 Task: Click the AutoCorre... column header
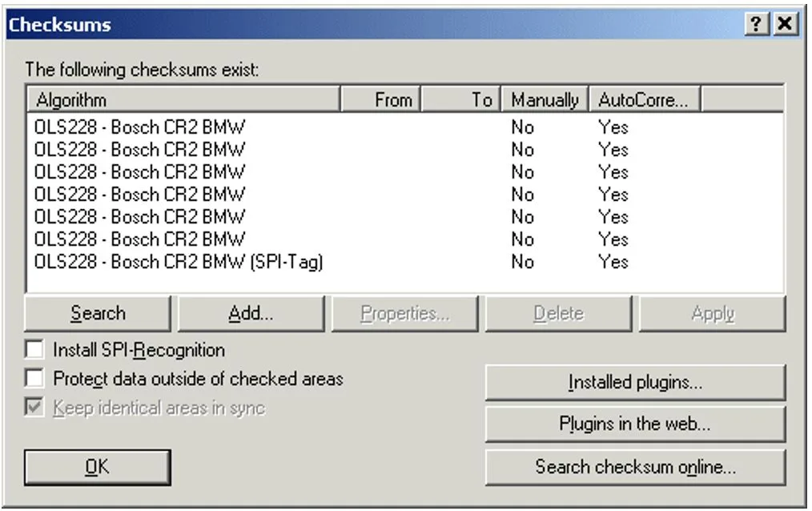645,99
